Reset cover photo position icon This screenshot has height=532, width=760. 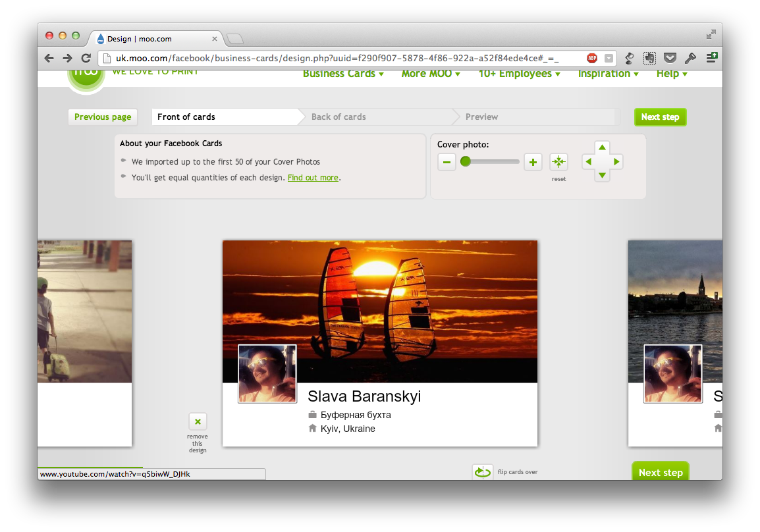coord(558,162)
